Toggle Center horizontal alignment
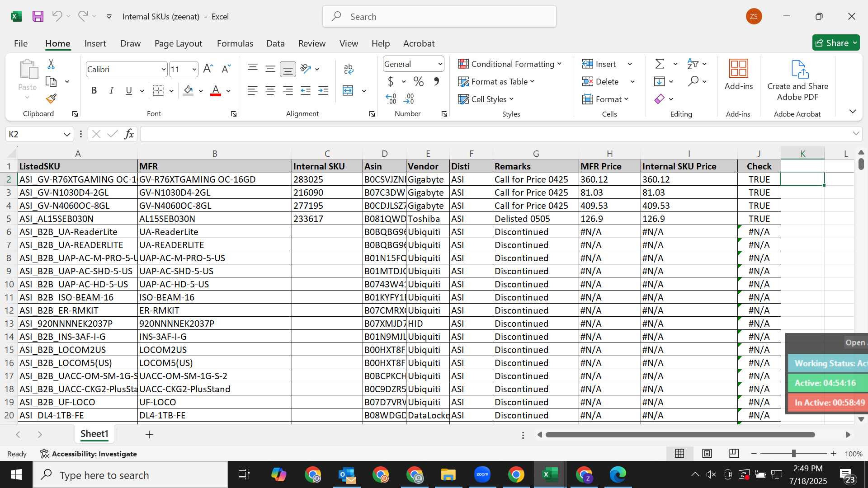The image size is (868, 488). tap(270, 90)
